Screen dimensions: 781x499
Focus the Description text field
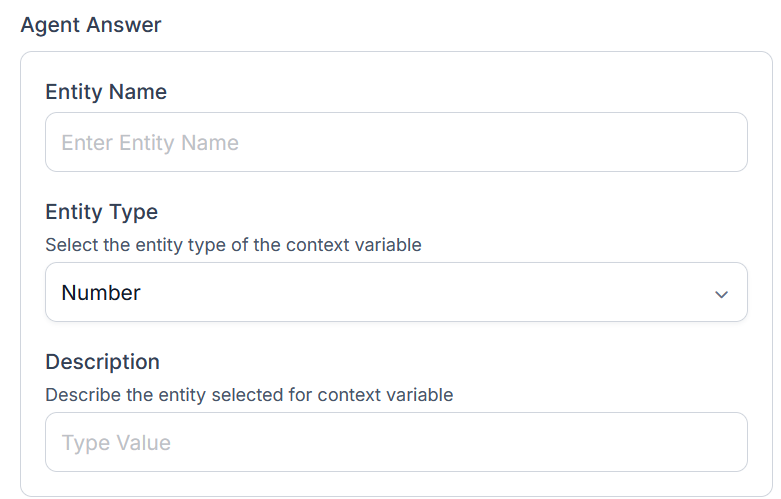[x=396, y=442]
